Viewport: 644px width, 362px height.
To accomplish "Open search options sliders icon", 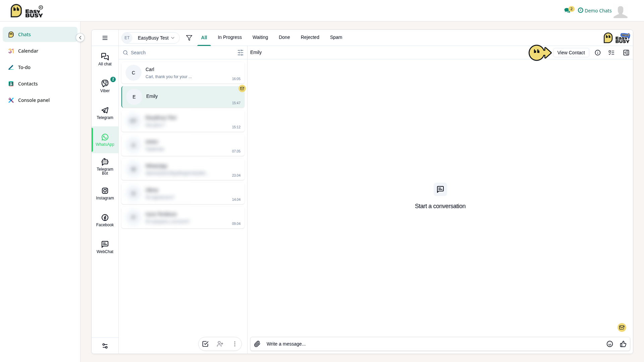I will (x=240, y=53).
